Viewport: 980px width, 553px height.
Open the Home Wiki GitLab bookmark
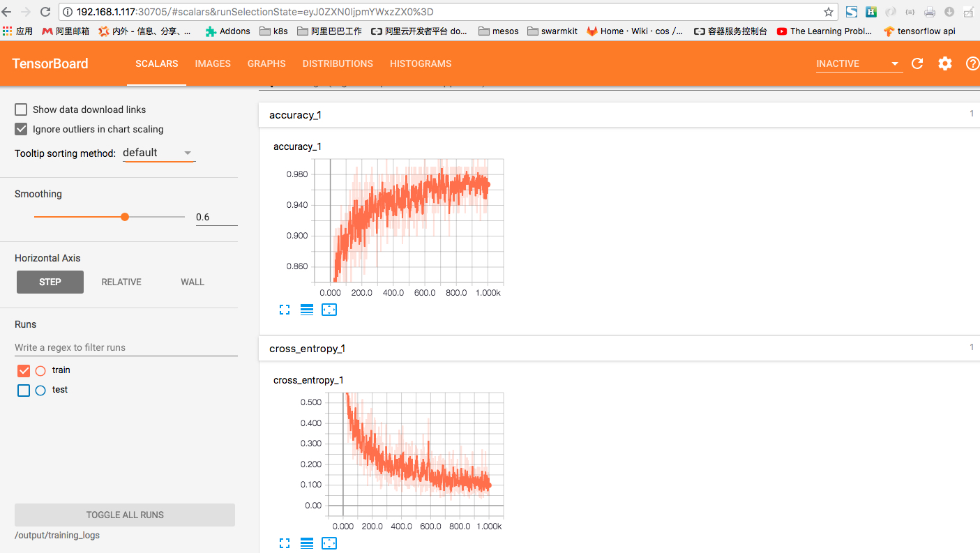635,31
